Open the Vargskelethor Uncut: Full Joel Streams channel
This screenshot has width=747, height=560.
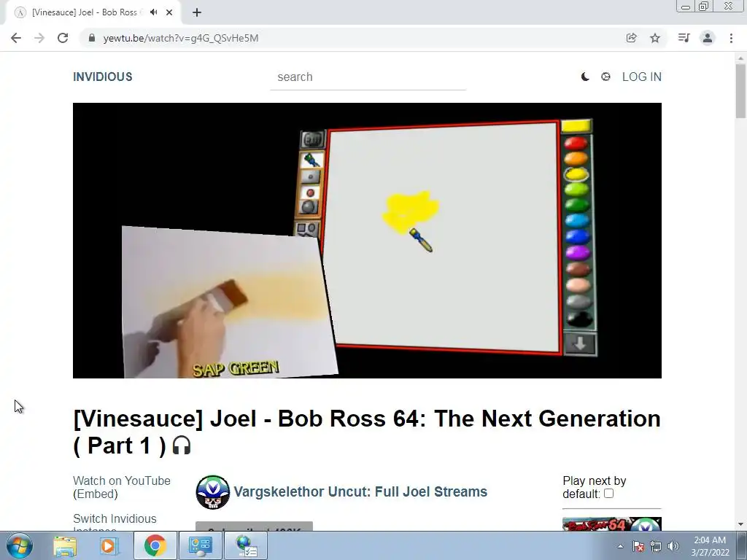(360, 492)
